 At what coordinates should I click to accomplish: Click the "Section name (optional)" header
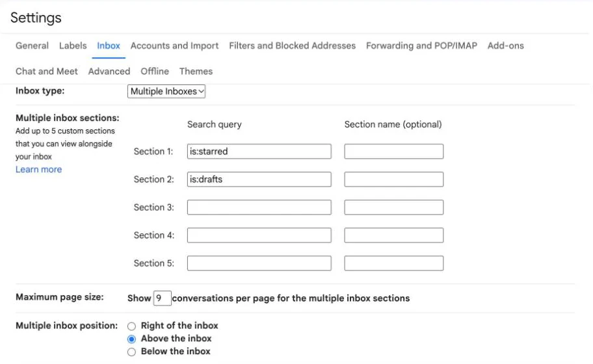click(393, 124)
